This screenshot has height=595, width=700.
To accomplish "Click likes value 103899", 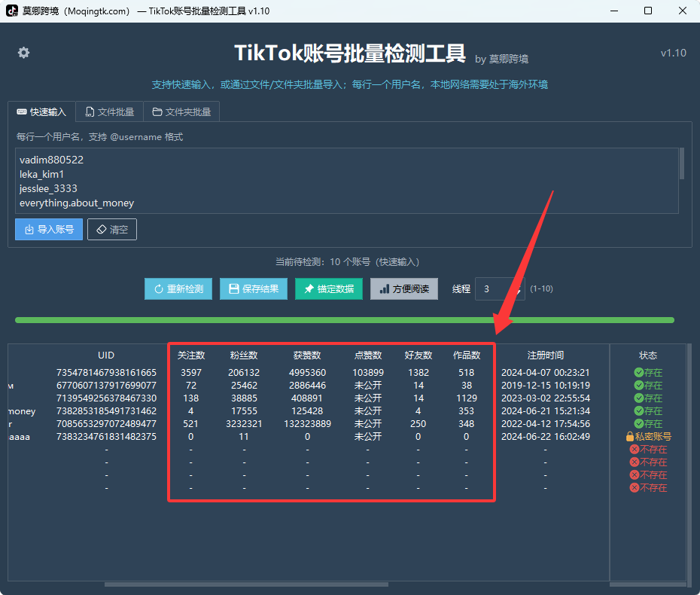I will click(368, 373).
